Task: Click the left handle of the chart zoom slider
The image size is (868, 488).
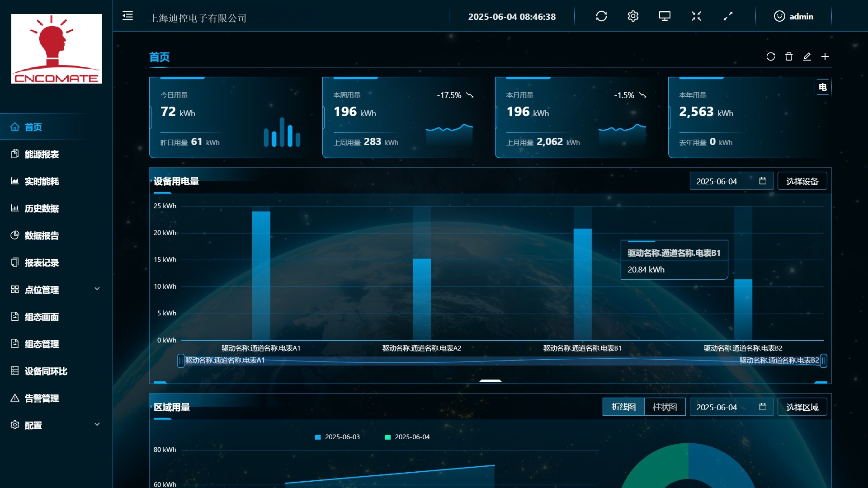Action: [x=181, y=361]
